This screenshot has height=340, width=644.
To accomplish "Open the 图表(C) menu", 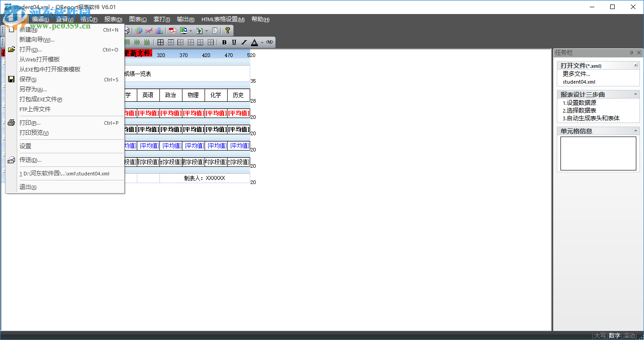I will [138, 19].
